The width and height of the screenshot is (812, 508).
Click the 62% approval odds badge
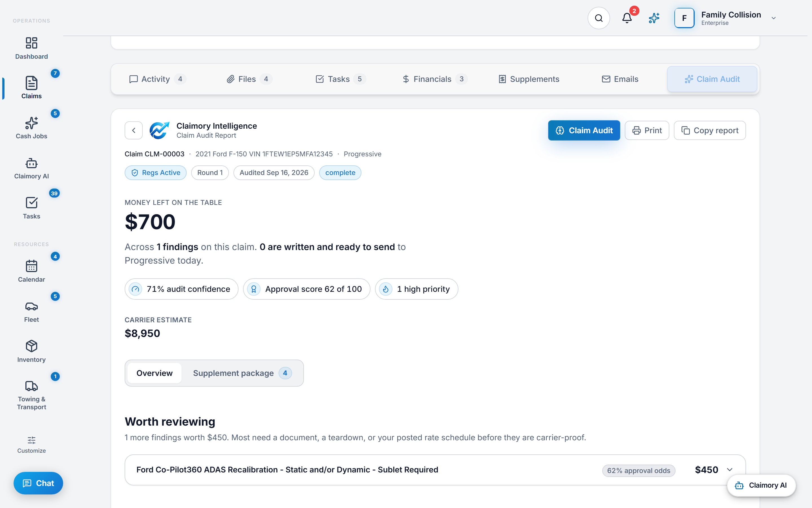[x=639, y=470]
